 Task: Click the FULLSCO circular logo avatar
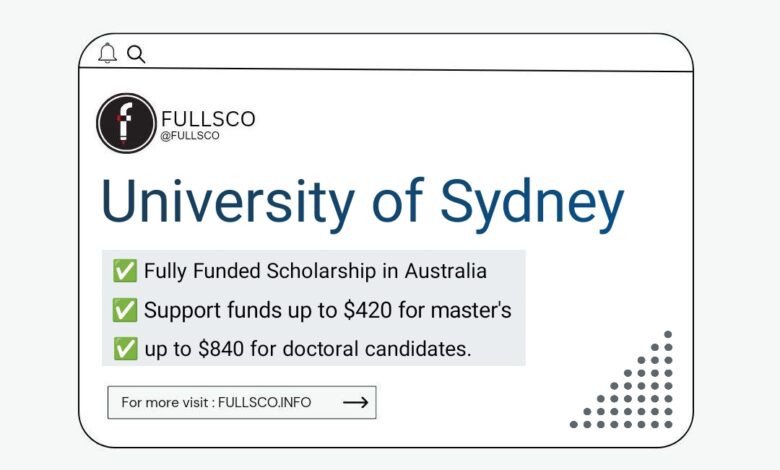pyautogui.click(x=126, y=123)
